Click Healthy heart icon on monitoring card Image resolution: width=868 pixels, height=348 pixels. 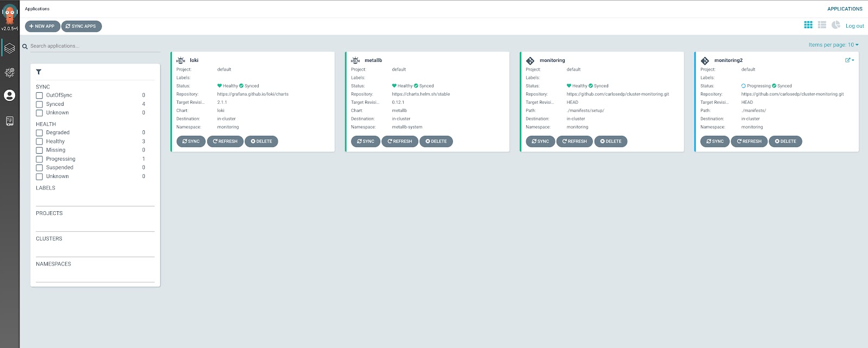pyautogui.click(x=569, y=86)
